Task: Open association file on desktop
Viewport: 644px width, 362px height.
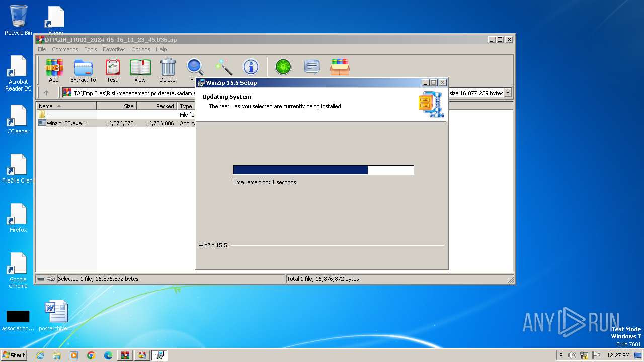Action: (x=18, y=320)
